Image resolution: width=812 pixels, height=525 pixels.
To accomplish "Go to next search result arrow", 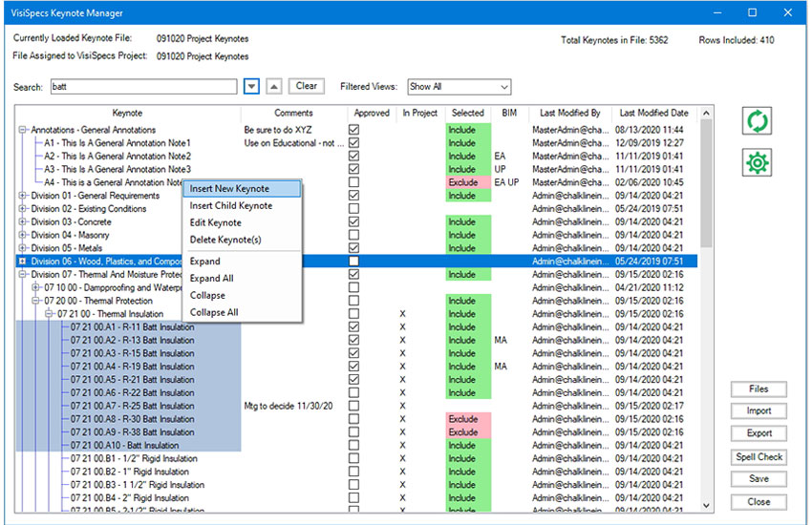I will point(251,86).
